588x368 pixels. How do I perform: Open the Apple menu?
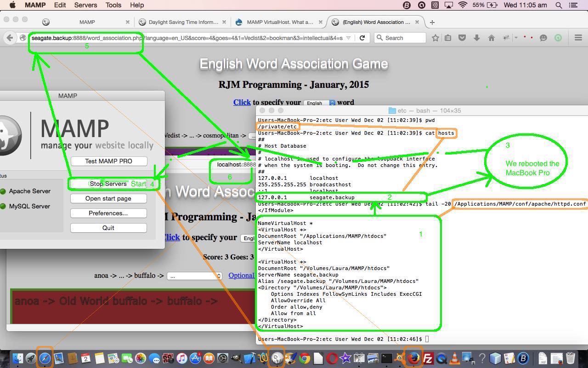[x=12, y=5]
